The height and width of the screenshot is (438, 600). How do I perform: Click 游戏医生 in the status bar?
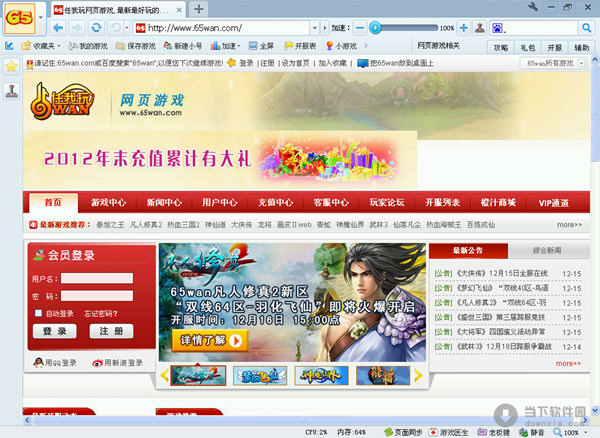(448, 432)
